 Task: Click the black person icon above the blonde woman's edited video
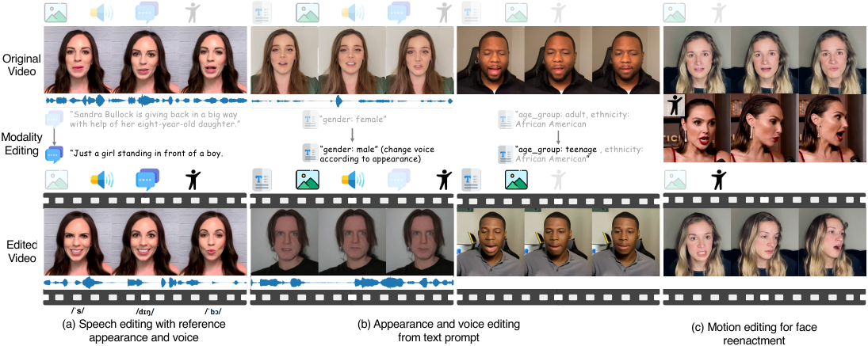718,180
